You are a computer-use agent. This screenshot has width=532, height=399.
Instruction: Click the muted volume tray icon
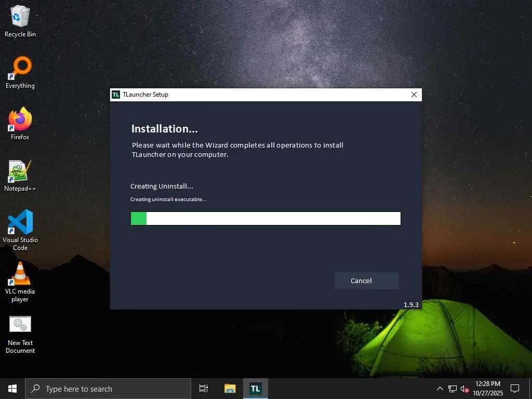pyautogui.click(x=464, y=389)
